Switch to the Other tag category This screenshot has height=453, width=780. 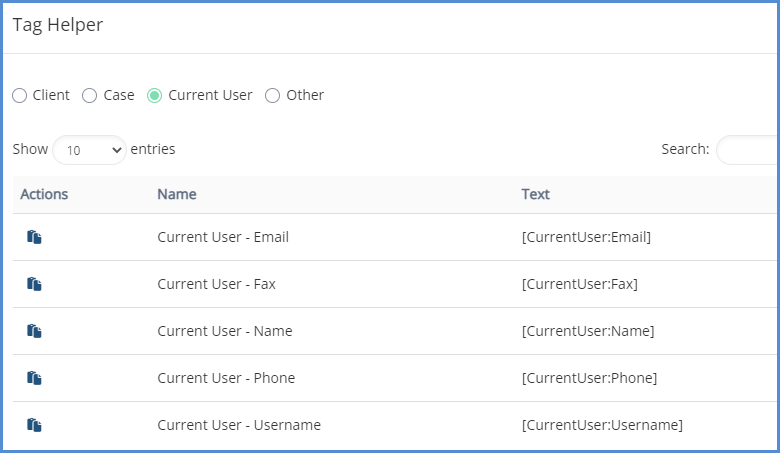click(x=272, y=96)
